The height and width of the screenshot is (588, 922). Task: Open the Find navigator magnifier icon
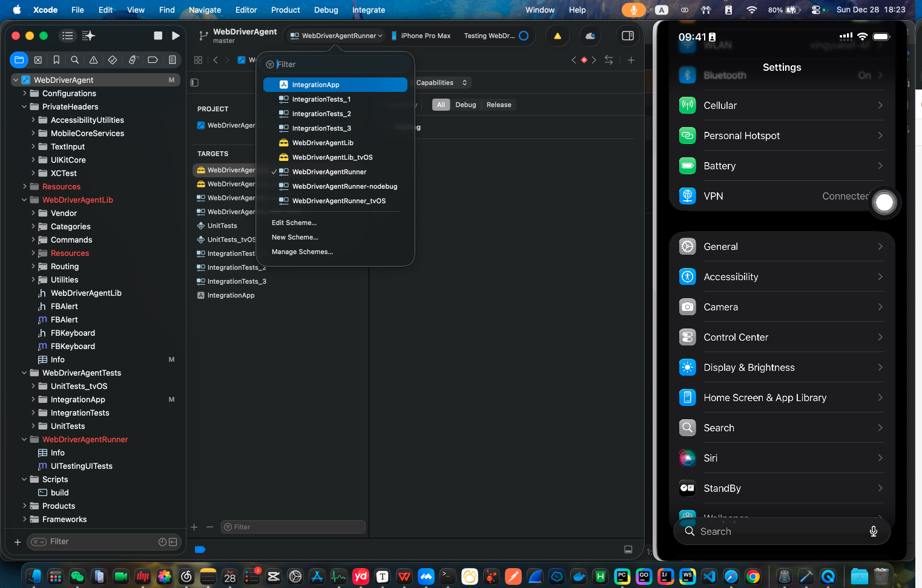tap(75, 60)
